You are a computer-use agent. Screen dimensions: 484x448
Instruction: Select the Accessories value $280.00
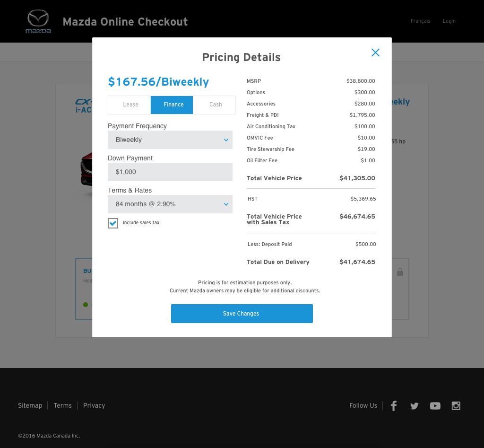point(364,104)
